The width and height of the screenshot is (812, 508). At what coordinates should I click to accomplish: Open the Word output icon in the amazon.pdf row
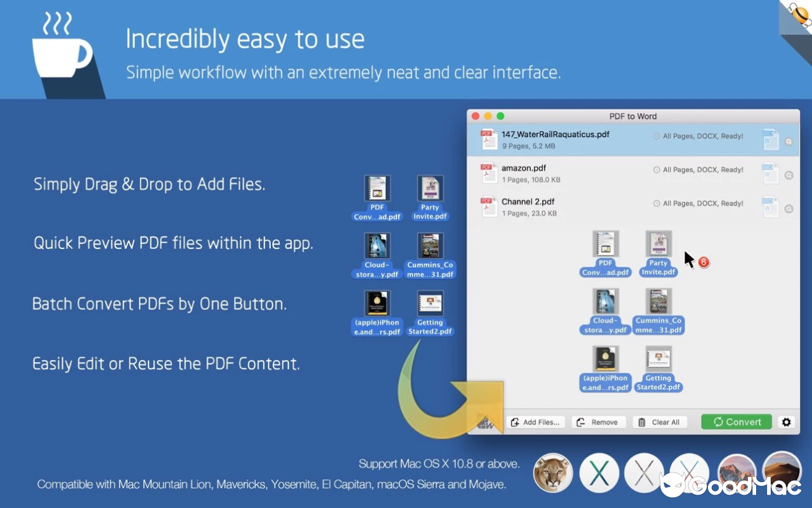point(770,173)
